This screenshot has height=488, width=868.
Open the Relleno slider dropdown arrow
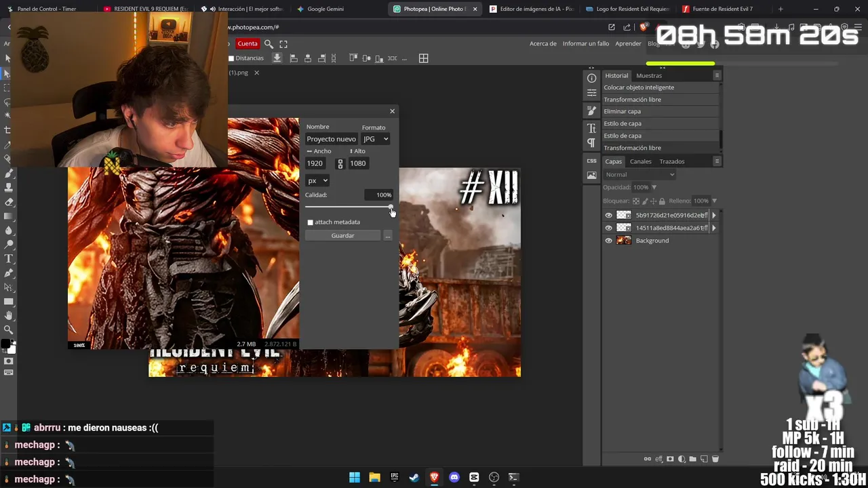(x=714, y=201)
